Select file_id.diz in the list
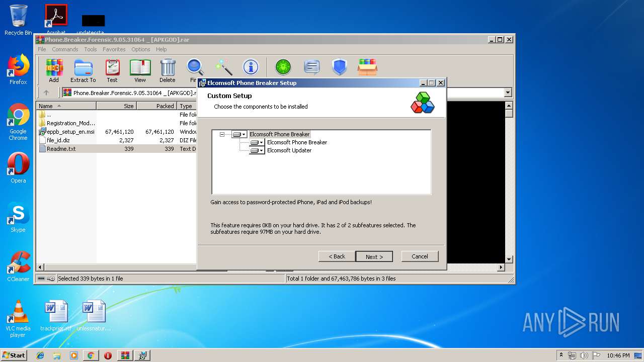The height and width of the screenshot is (362, 644). pos(116,140)
